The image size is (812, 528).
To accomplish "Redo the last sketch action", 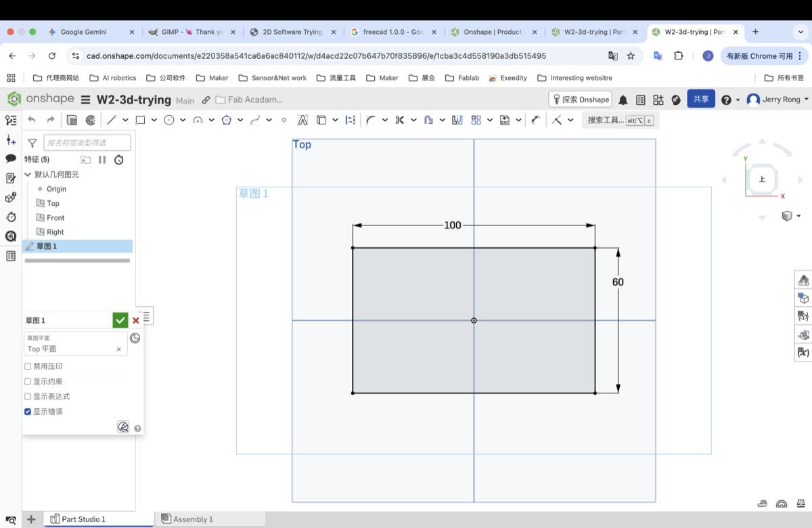I will coord(51,120).
